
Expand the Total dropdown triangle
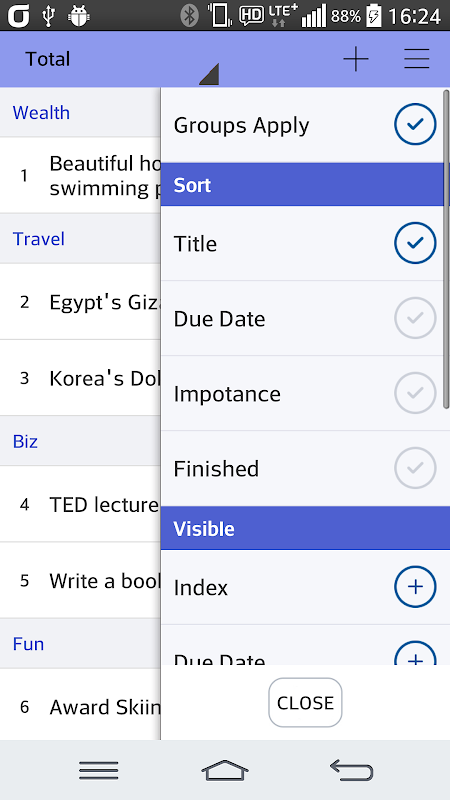point(209,74)
